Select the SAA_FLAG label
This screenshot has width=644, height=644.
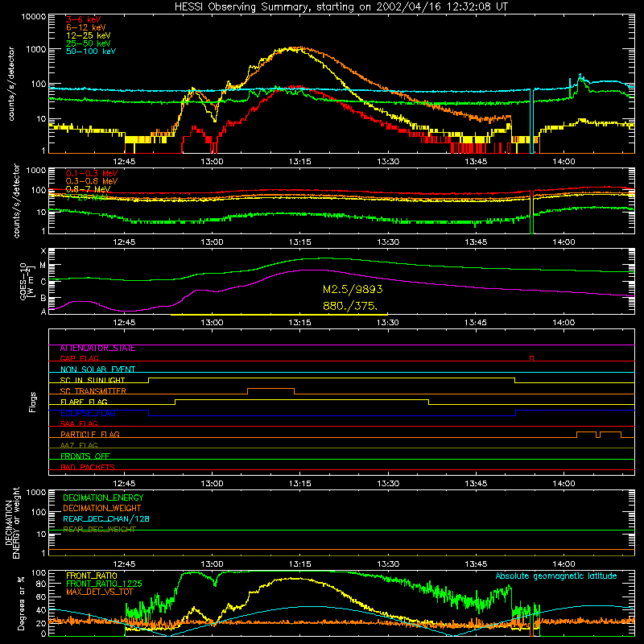(79, 423)
